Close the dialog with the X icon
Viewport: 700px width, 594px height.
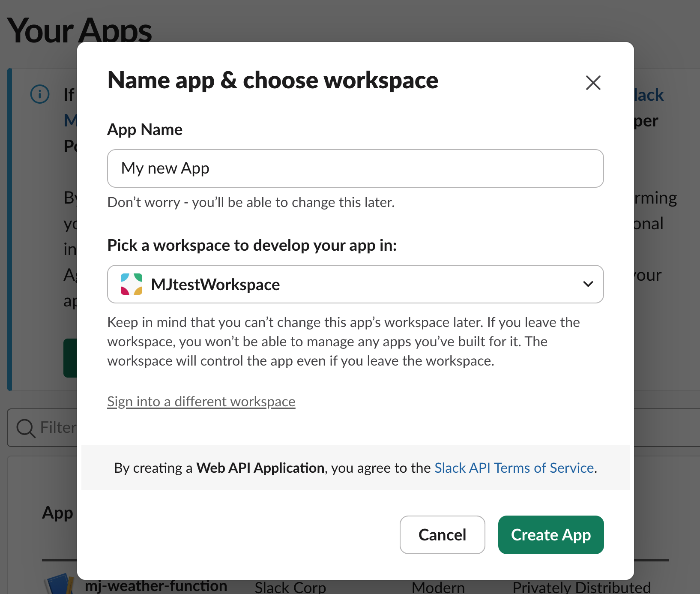593,83
